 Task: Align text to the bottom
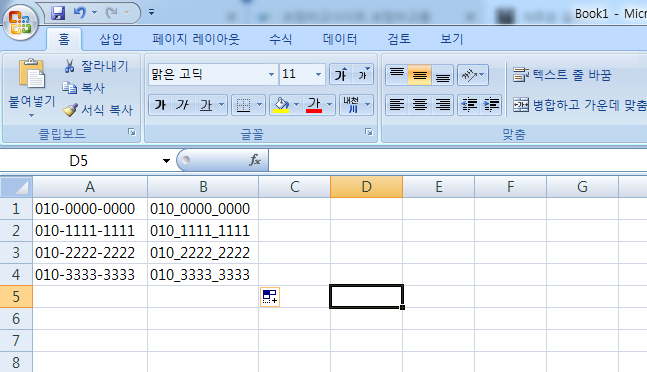[442, 75]
